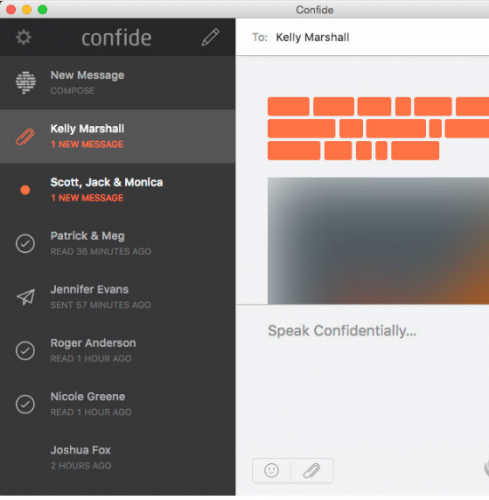This screenshot has width=489, height=500.
Task: Click the read checkmark icon for Patrick & Meg
Action: point(25,243)
